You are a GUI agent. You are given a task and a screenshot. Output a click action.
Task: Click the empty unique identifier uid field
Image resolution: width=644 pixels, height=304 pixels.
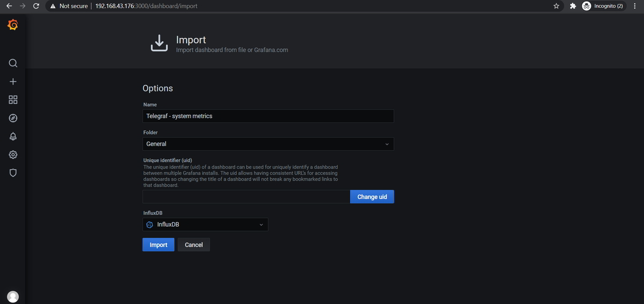(246, 197)
